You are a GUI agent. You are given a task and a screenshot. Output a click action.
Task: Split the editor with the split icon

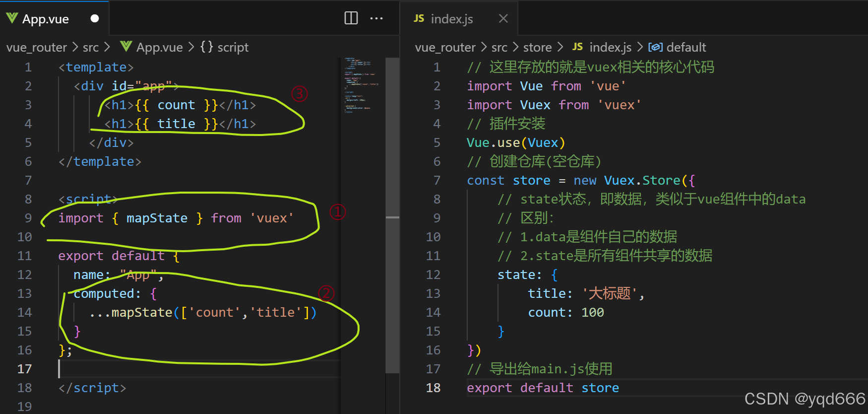click(351, 18)
